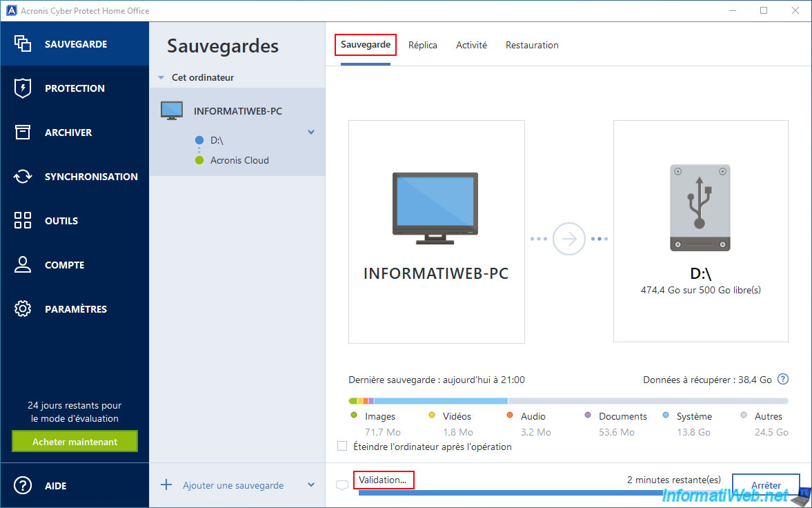Click the Système size '13,8 Go'
This screenshot has width=812, height=508.
point(693,432)
